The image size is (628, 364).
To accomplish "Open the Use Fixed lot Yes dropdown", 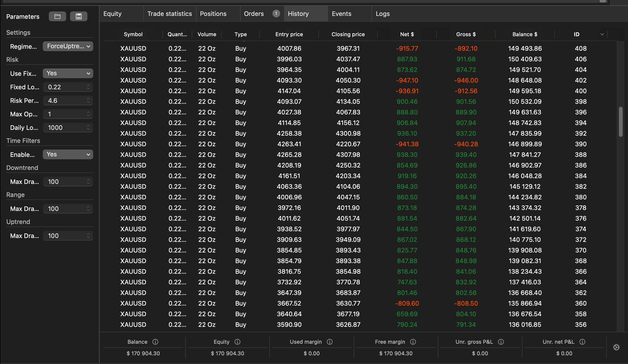I will pos(68,73).
